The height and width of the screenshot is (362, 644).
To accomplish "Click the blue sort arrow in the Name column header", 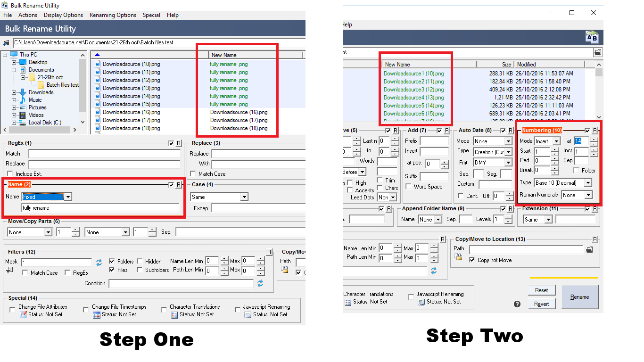I will [x=97, y=55].
